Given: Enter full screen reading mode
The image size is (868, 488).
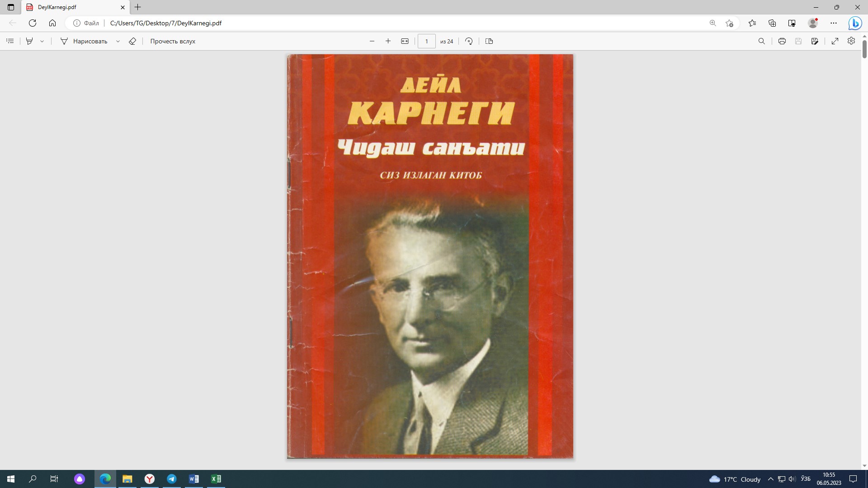Looking at the screenshot, I should (x=835, y=41).
